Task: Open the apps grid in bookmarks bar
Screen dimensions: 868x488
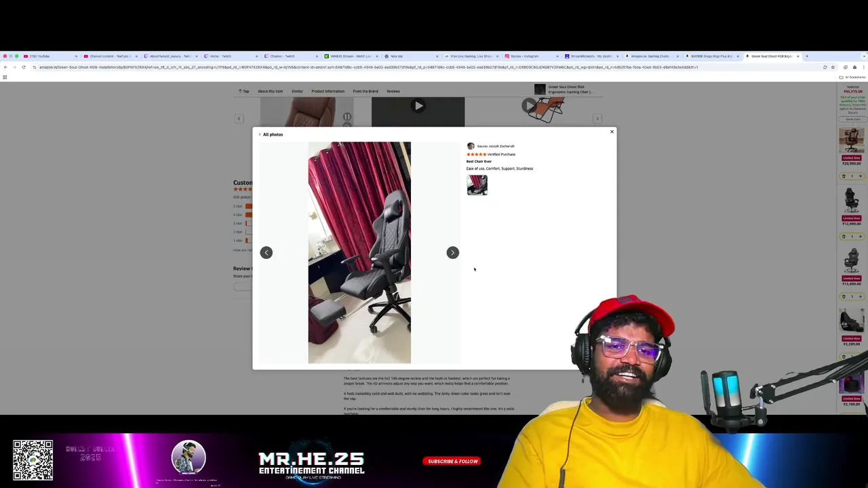Action: click(x=4, y=77)
